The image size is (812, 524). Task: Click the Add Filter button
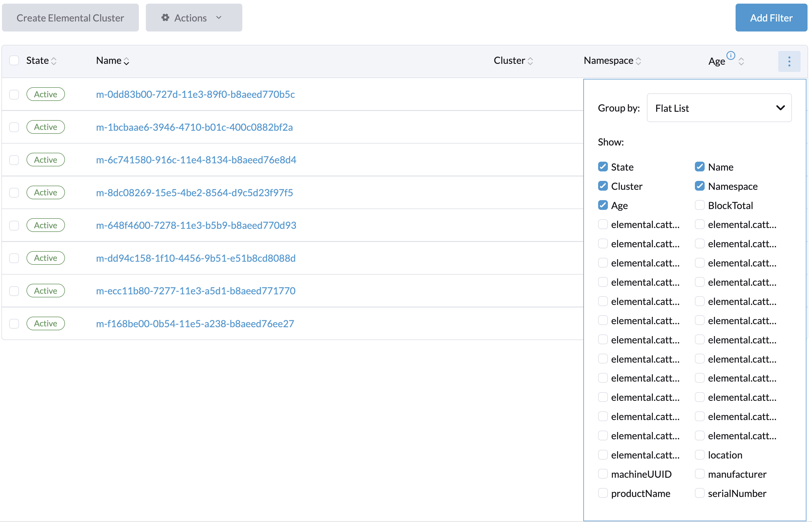[771, 17]
